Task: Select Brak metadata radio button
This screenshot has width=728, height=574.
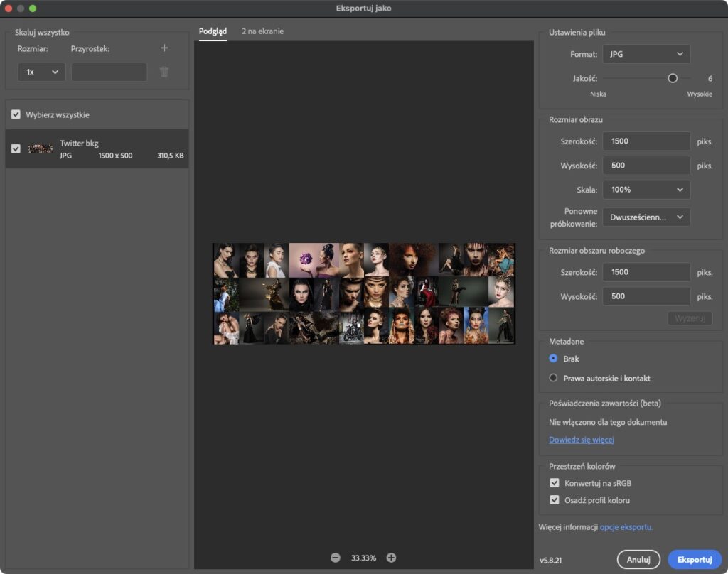Action: tap(554, 359)
